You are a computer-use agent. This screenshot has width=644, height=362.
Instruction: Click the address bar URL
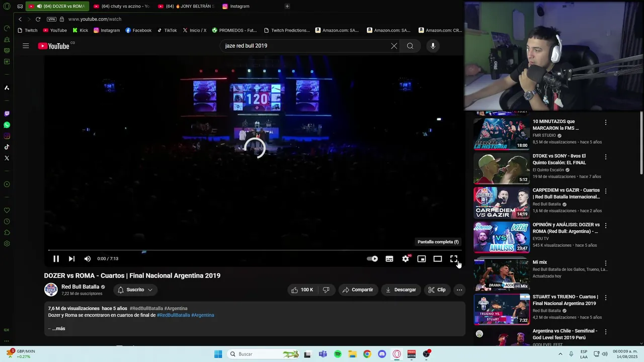(95, 19)
